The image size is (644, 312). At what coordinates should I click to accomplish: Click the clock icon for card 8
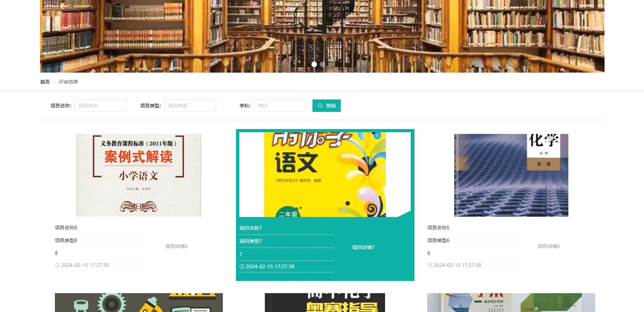click(57, 265)
